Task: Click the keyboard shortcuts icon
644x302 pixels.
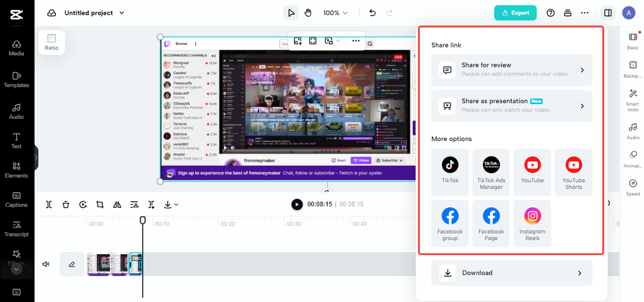Action: point(17,292)
